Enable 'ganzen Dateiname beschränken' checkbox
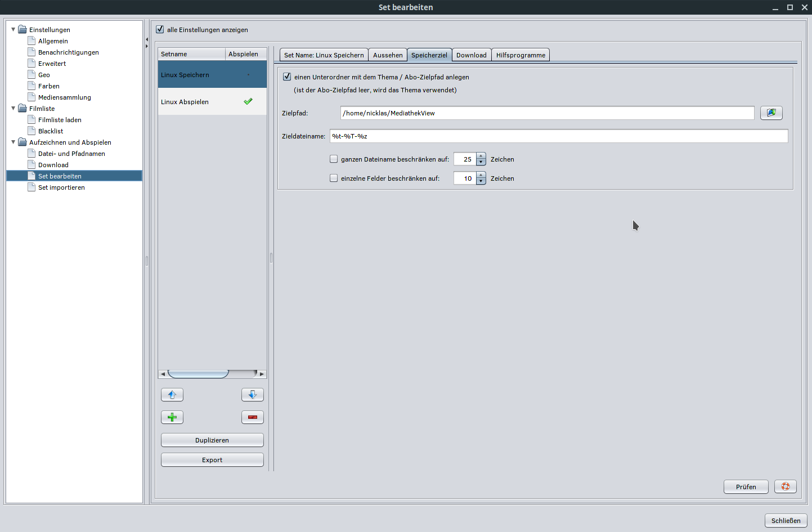This screenshot has height=532, width=812. (334, 159)
